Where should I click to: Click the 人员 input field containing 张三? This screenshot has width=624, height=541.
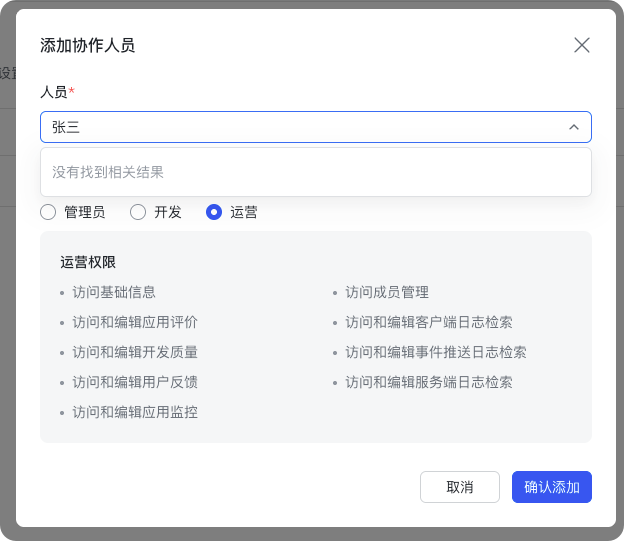[x=300, y=127]
